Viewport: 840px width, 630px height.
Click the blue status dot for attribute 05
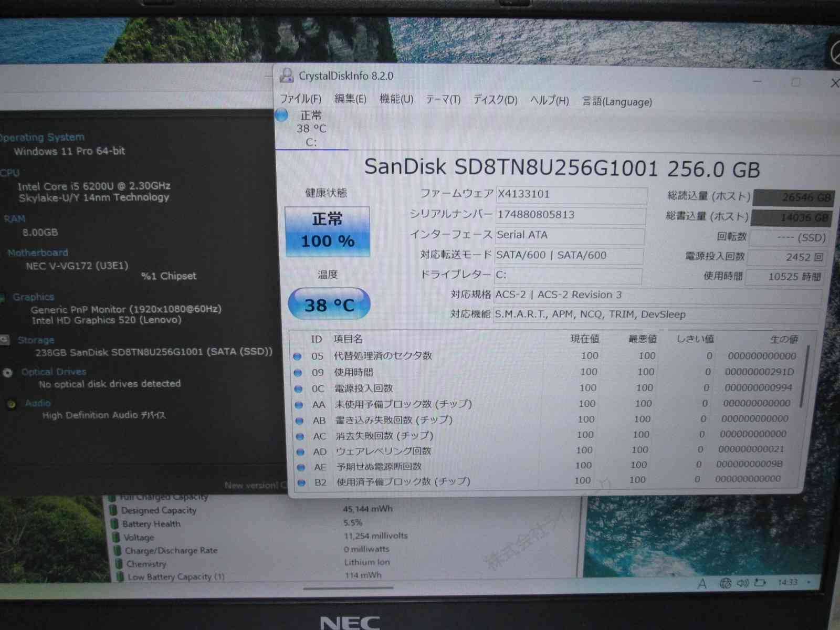297,356
